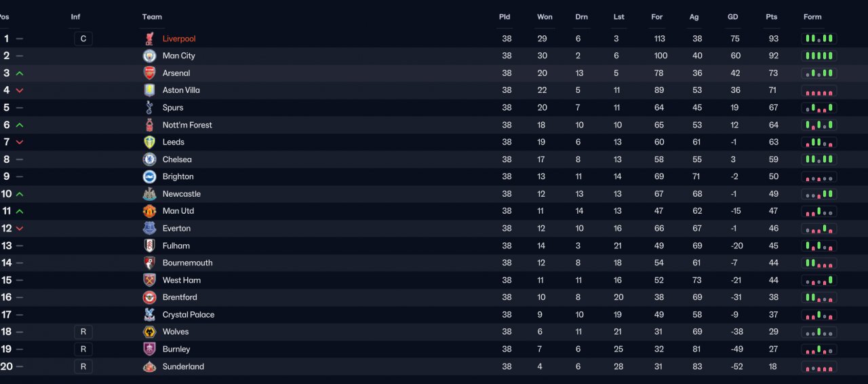Click the Sunderland club badge
Image resolution: width=868 pixels, height=384 pixels.
coord(149,366)
